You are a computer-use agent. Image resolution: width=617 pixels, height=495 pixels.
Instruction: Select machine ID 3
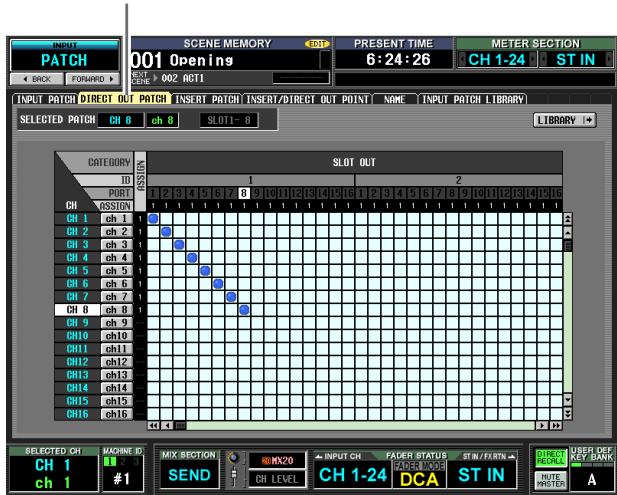tap(136, 461)
